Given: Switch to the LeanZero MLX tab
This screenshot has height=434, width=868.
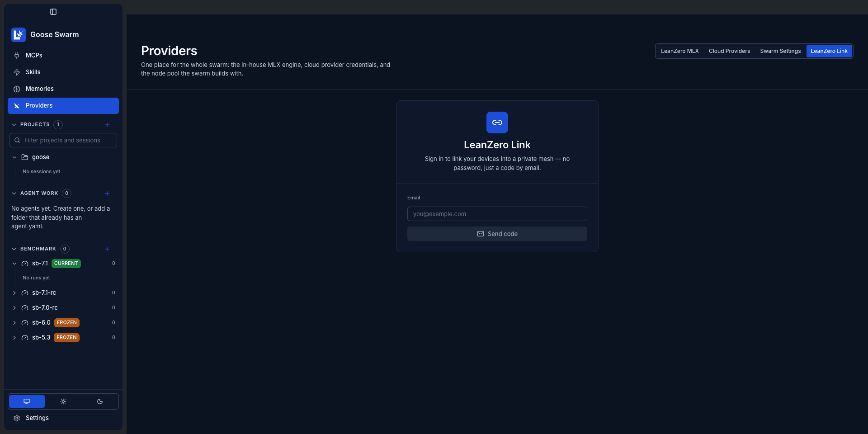Looking at the screenshot, I should point(680,51).
